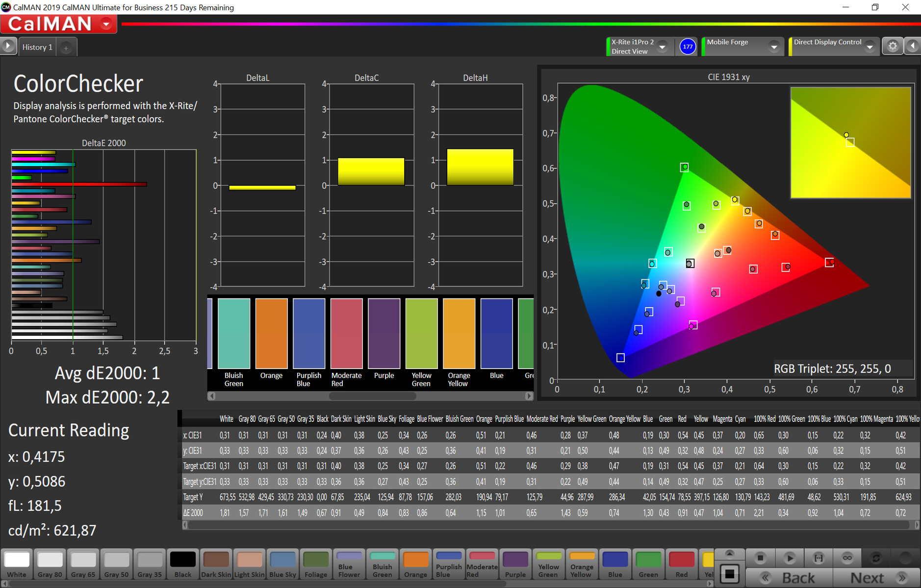Select the Orange color patch swatch
The width and height of the screenshot is (921, 588).
point(415,564)
